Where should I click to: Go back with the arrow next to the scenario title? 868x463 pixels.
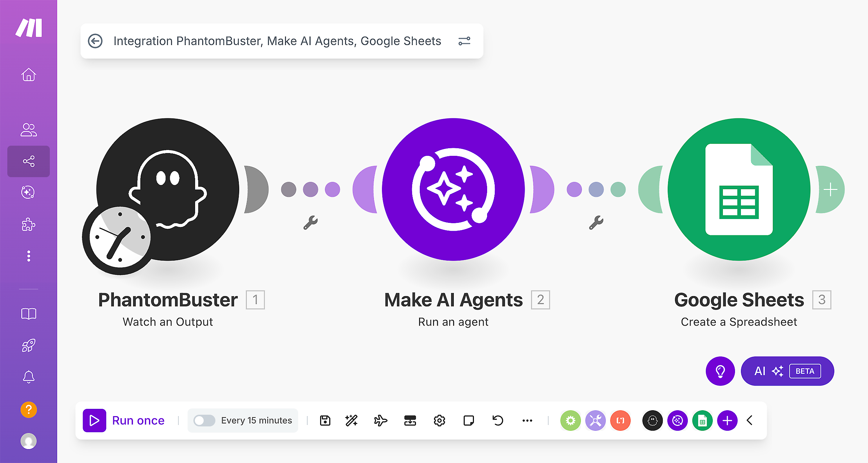pos(95,41)
